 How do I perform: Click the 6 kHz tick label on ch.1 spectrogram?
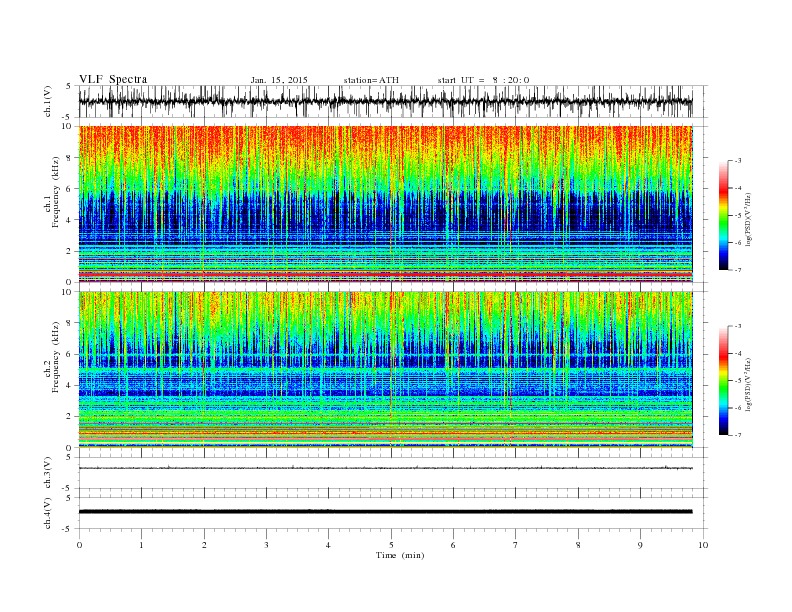click(70, 189)
